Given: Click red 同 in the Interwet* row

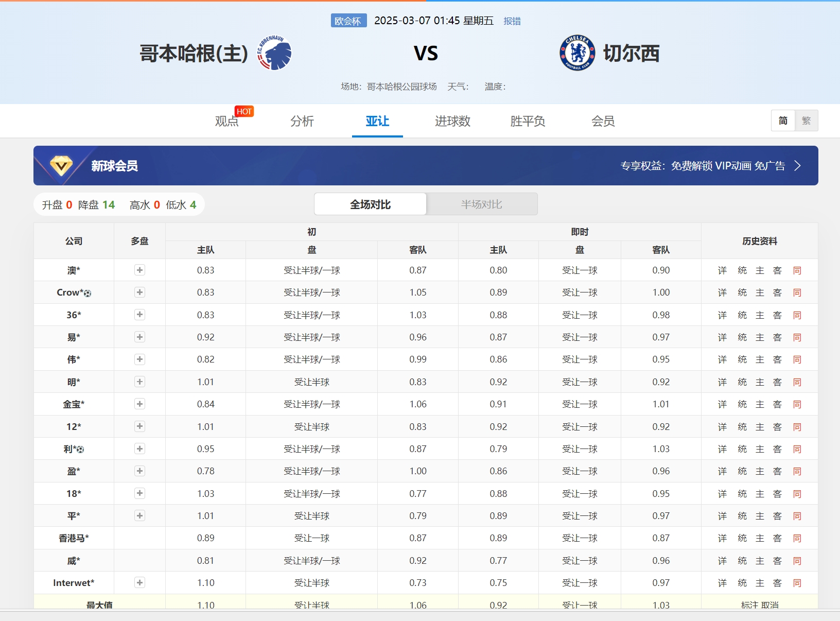Looking at the screenshot, I should click(797, 583).
